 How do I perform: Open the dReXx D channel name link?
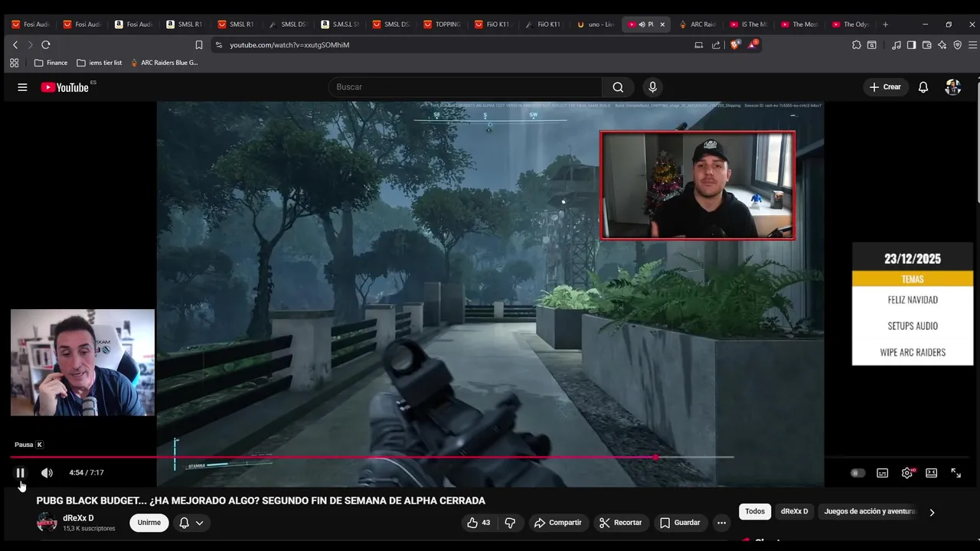point(78,518)
